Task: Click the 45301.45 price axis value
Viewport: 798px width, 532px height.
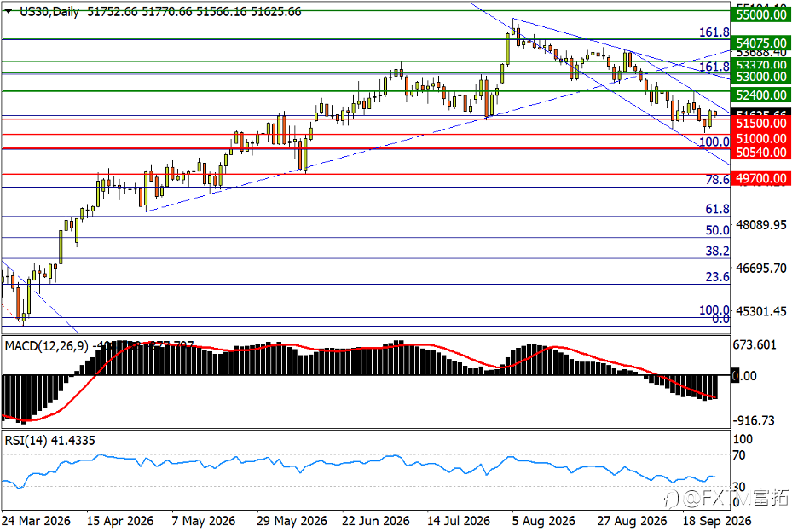Action: pyautogui.click(x=760, y=311)
